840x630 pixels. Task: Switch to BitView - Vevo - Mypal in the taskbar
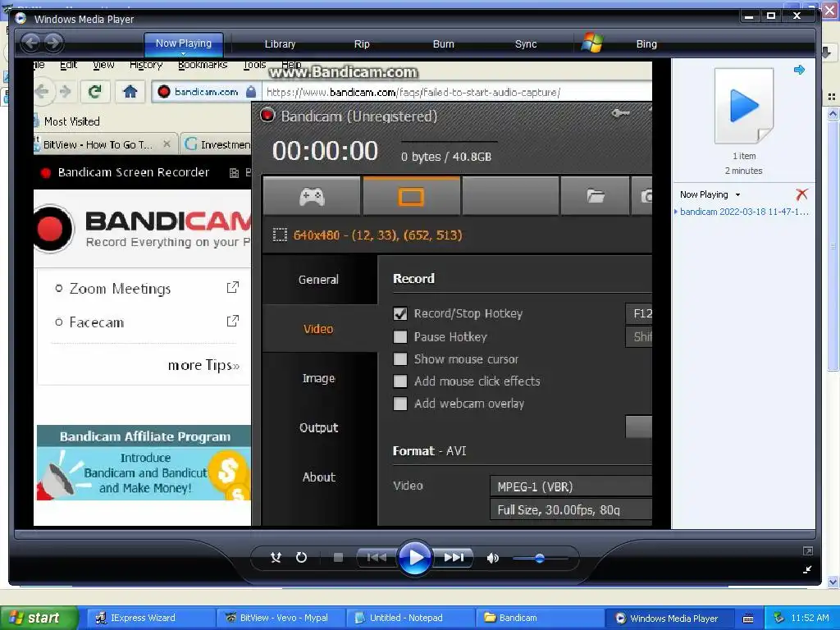281,618
